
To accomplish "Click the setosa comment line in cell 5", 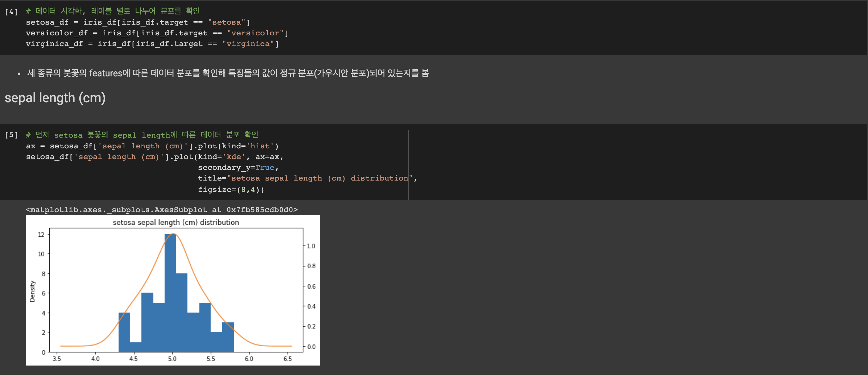I will coord(142,135).
